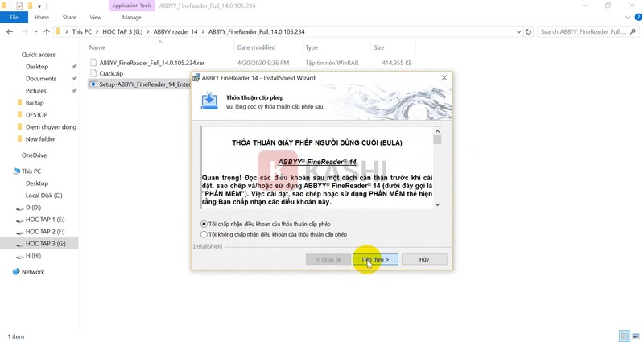Click EULA scrollbar down arrow
This screenshot has width=644, height=342.
click(x=438, y=204)
